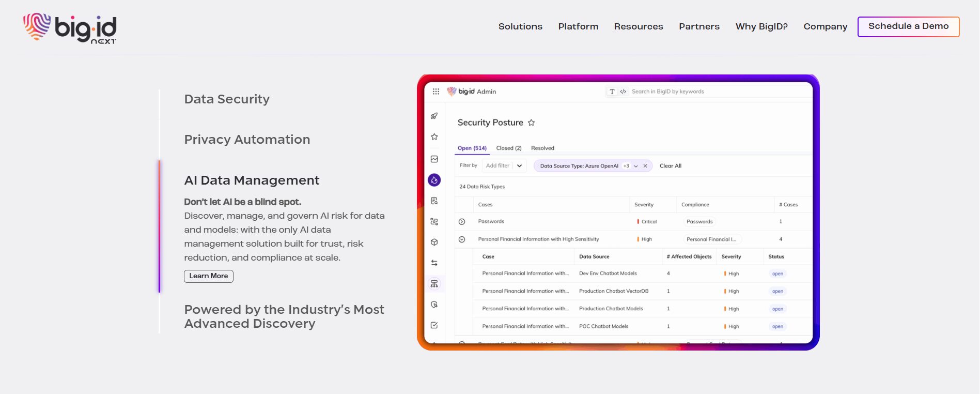The height and width of the screenshot is (394, 980).
Task: Click the BigID Next logo
Action: coord(70,28)
